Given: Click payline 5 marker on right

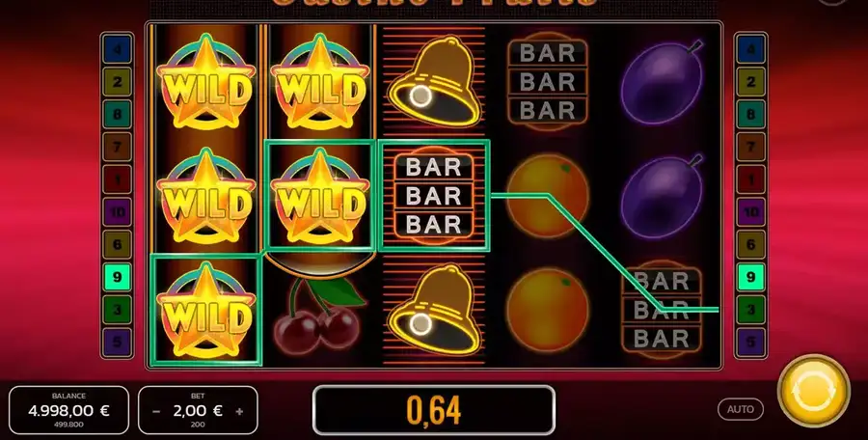Looking at the screenshot, I should (750, 342).
